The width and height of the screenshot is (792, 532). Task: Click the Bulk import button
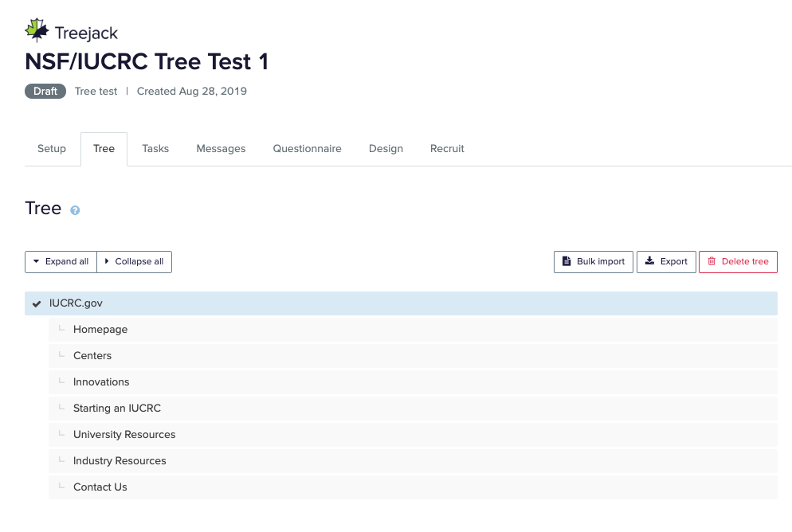point(594,261)
